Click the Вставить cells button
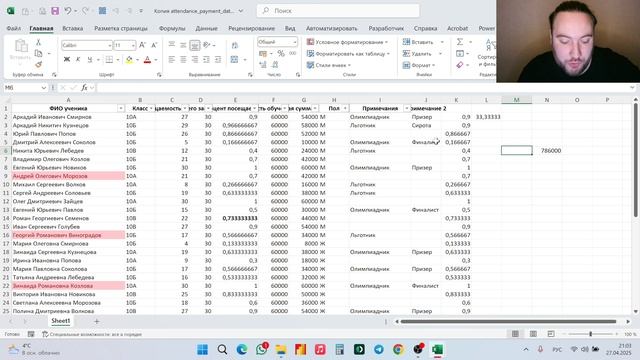640x360 pixels. point(422,42)
